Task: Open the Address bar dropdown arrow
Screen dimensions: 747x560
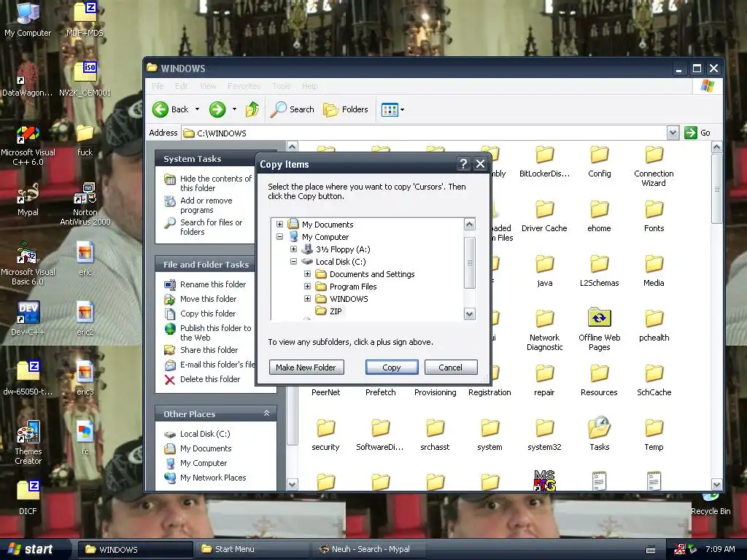Action: 672,133
